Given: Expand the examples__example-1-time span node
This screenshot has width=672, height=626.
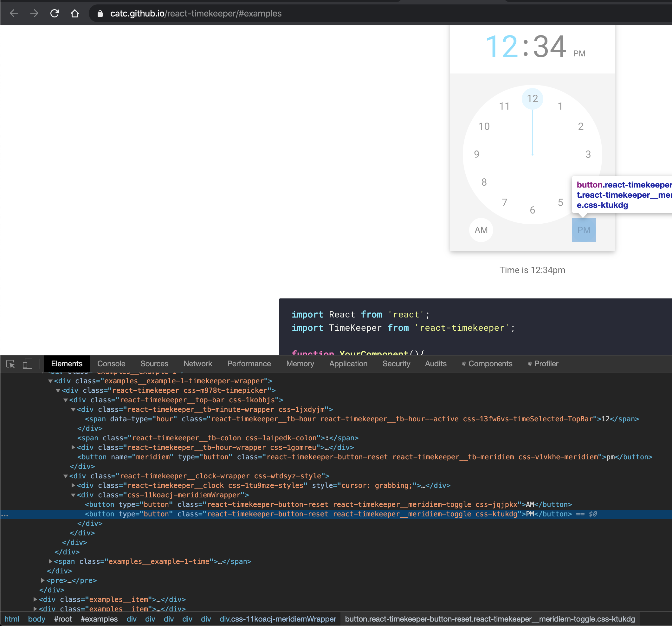Looking at the screenshot, I should coord(50,561).
